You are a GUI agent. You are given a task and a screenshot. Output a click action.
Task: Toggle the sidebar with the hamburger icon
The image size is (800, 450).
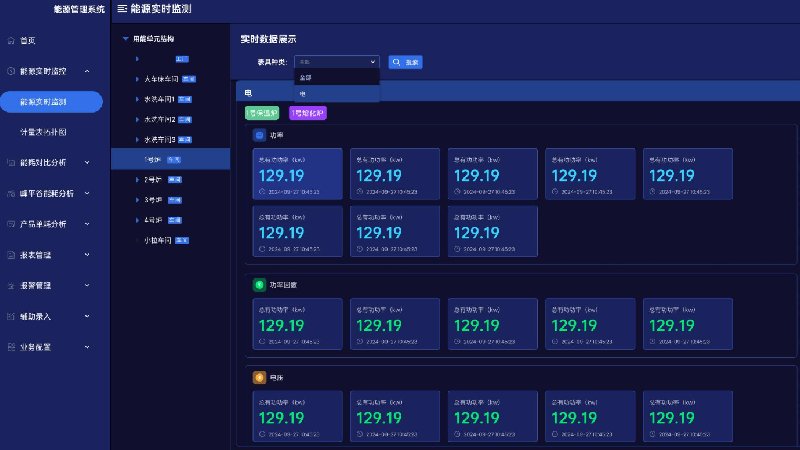pyautogui.click(x=122, y=9)
